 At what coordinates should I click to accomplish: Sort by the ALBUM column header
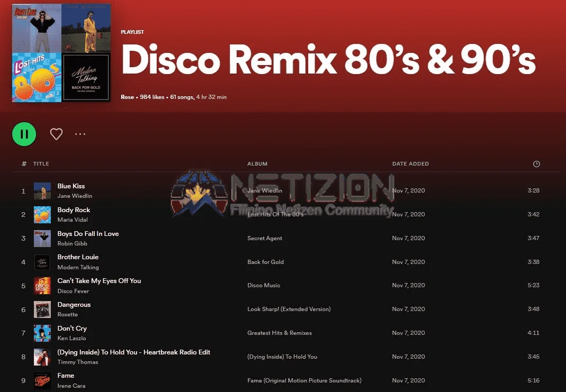coord(257,163)
